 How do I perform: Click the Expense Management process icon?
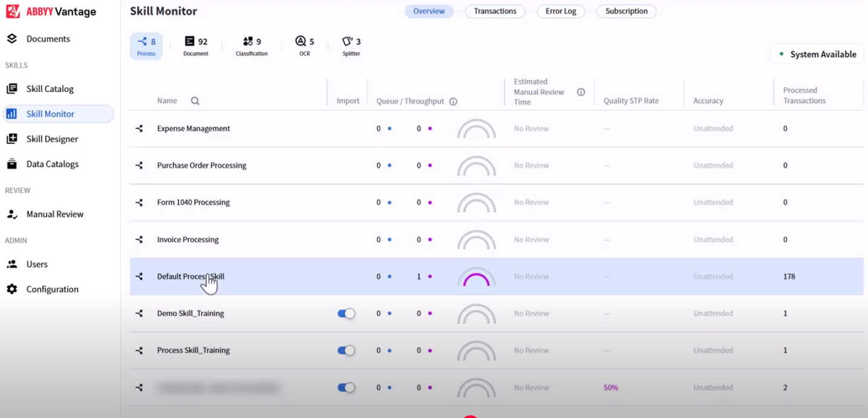(139, 128)
